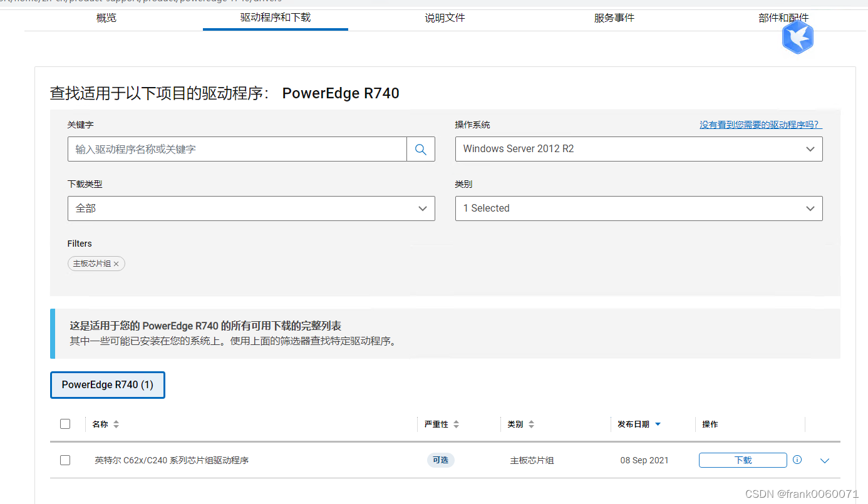Click the info icon next to 下载 button
Image resolution: width=868 pixels, height=504 pixels.
tap(797, 460)
